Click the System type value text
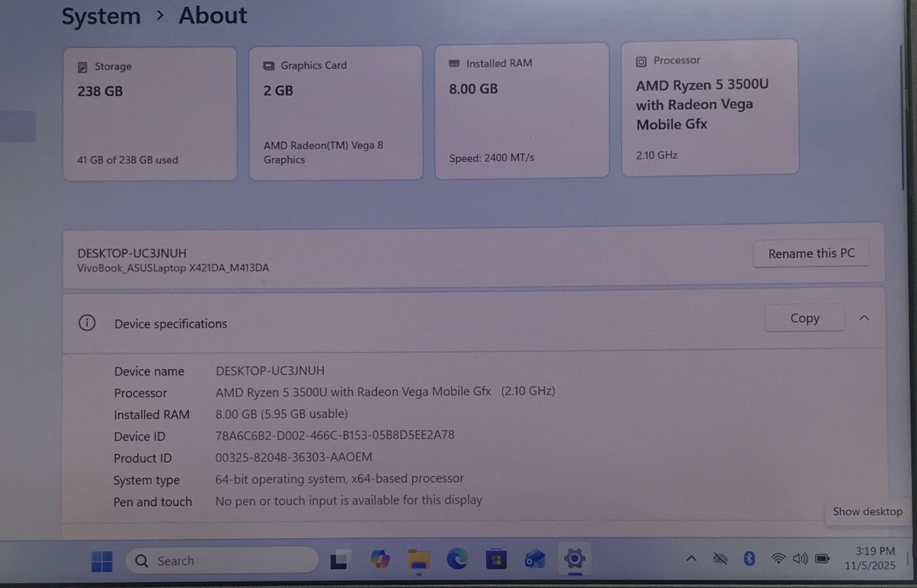The image size is (917, 588). pos(339,479)
